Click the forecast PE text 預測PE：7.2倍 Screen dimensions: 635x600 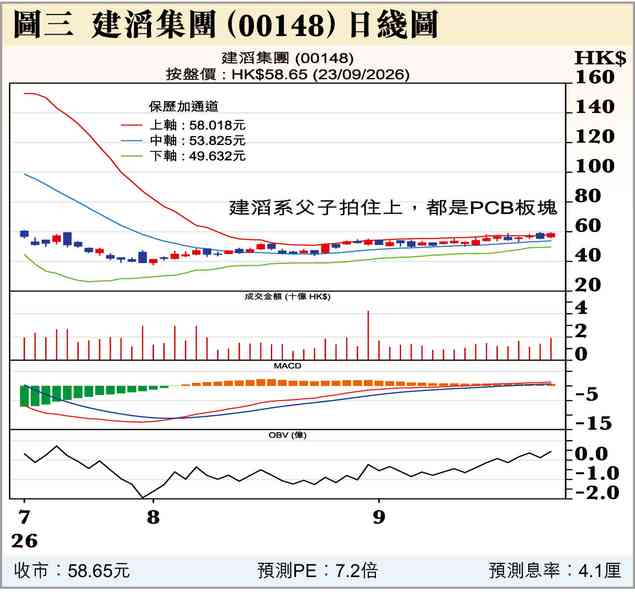pyautogui.click(x=318, y=571)
